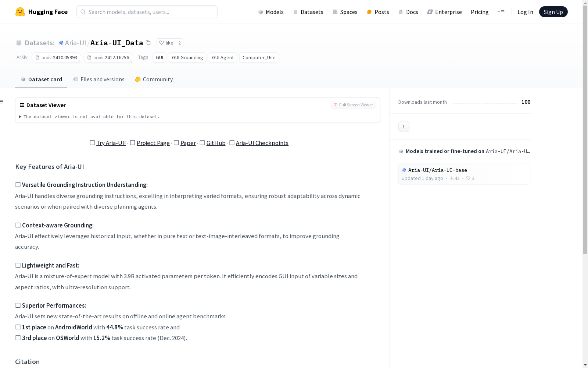
Task: Click the like count of 2
Action: coord(179,43)
